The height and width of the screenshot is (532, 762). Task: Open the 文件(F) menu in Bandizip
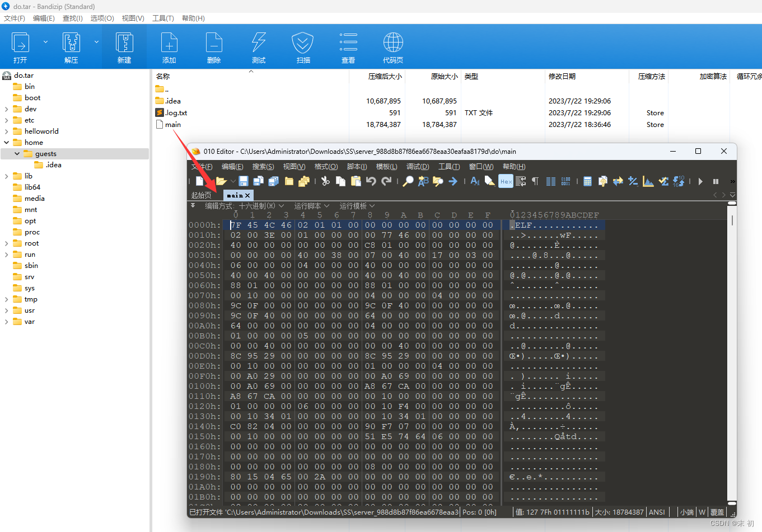pos(15,18)
